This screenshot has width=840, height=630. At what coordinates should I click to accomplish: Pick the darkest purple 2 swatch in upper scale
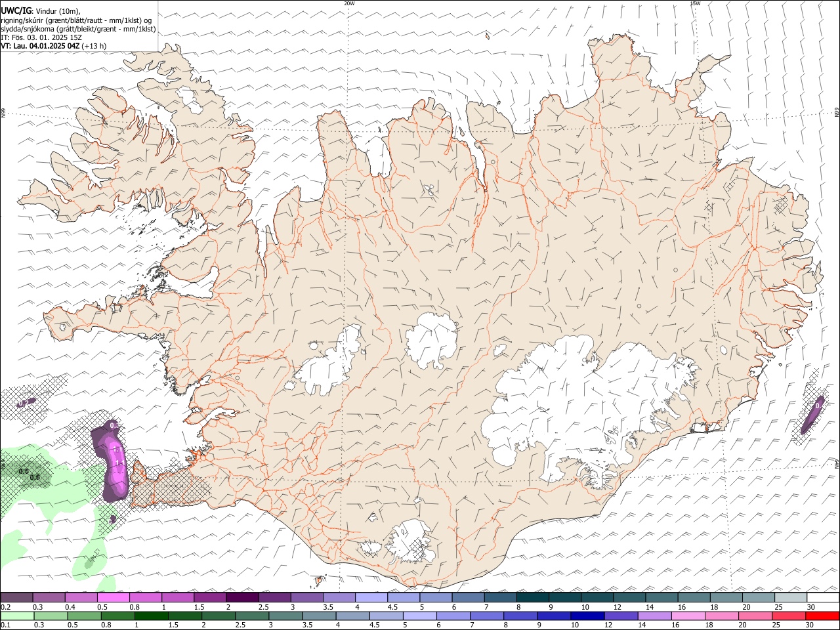tap(242, 598)
